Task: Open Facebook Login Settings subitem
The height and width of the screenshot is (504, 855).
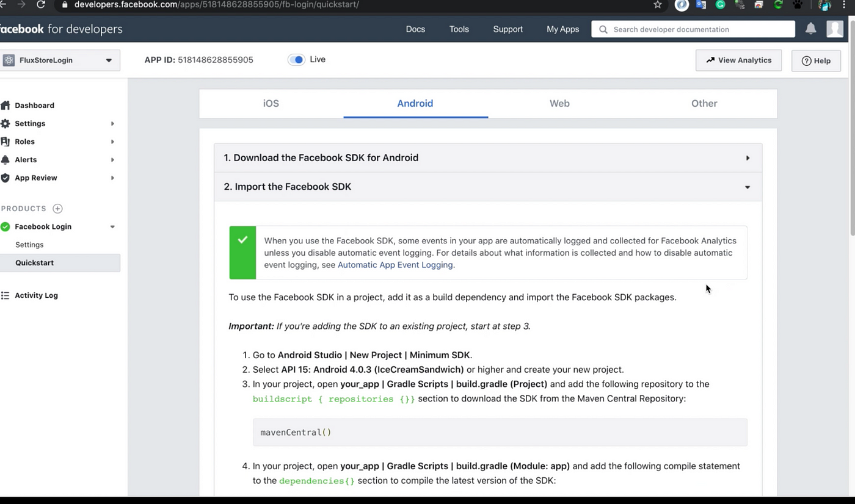Action: 29,245
